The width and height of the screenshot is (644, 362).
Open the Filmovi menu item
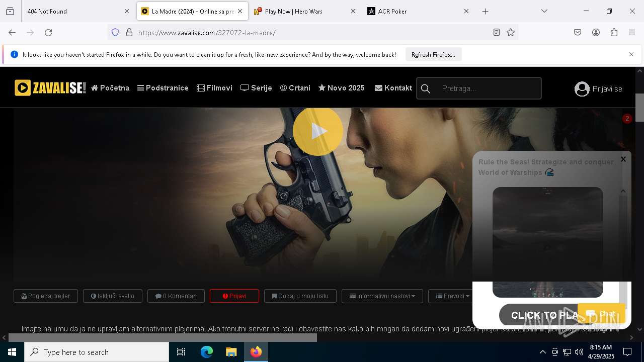pos(214,88)
